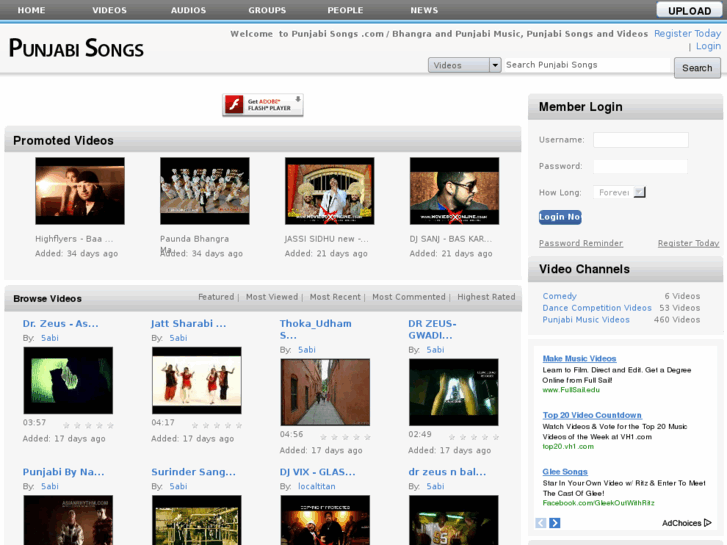Click the Login Now button
Image resolution: width=727 pixels, height=545 pixels.
(560, 217)
